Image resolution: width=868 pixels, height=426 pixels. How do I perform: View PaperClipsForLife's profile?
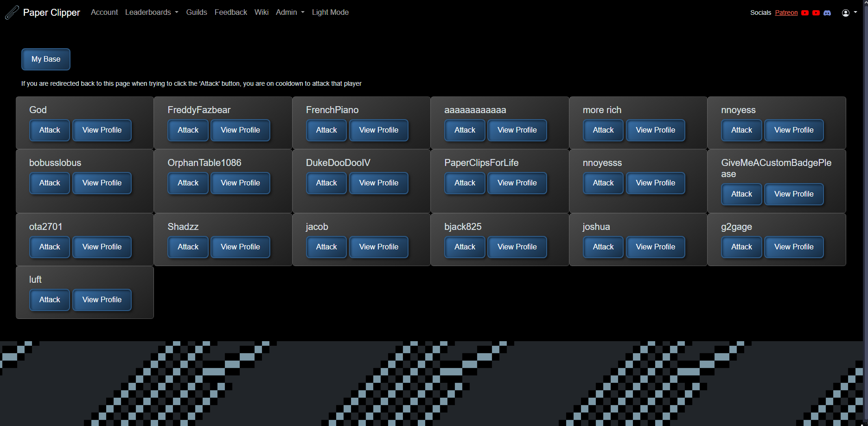coord(517,183)
